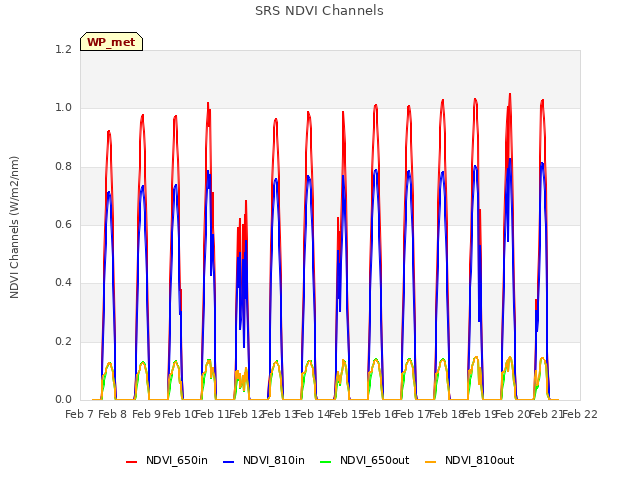Click the Feb 13 x-axis label
Screen dimensions: 640x480
[280, 414]
